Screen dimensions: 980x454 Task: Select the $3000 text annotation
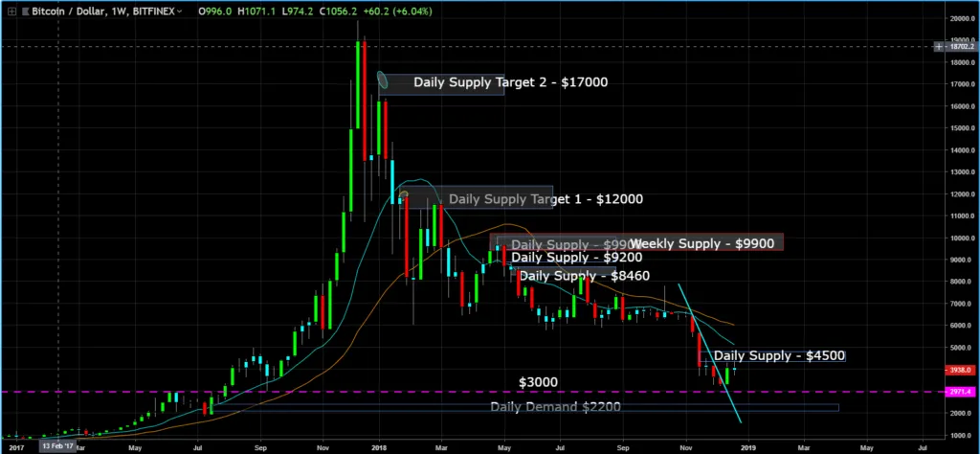[x=538, y=382]
